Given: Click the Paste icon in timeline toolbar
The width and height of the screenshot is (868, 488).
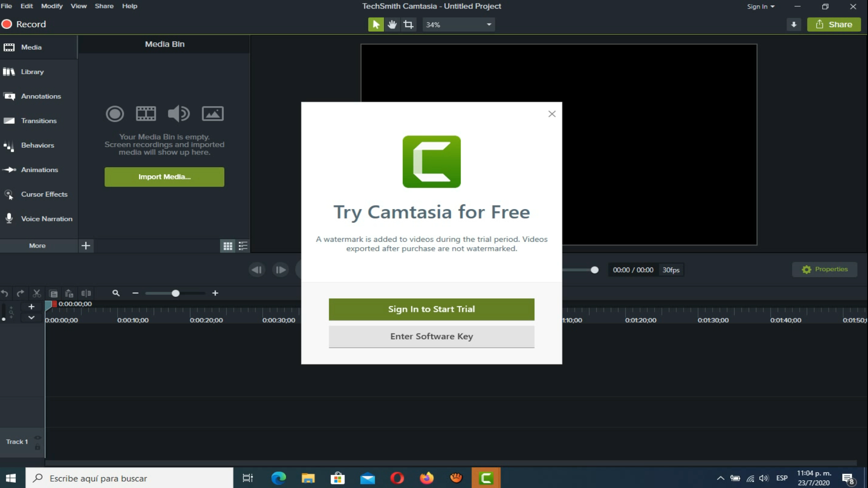Looking at the screenshot, I should coord(69,293).
